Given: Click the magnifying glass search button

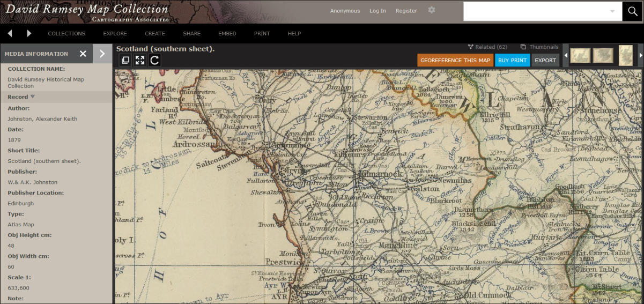Looking at the screenshot, I should [633, 11].
